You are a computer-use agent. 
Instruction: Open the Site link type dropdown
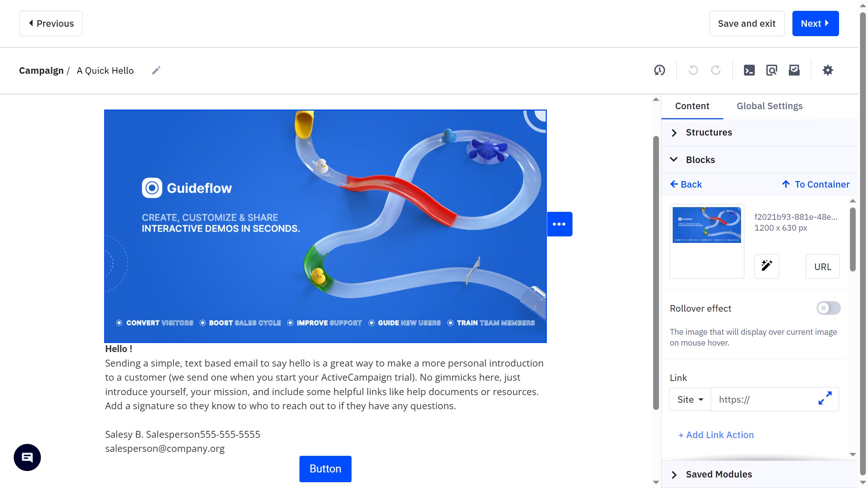[x=690, y=399]
